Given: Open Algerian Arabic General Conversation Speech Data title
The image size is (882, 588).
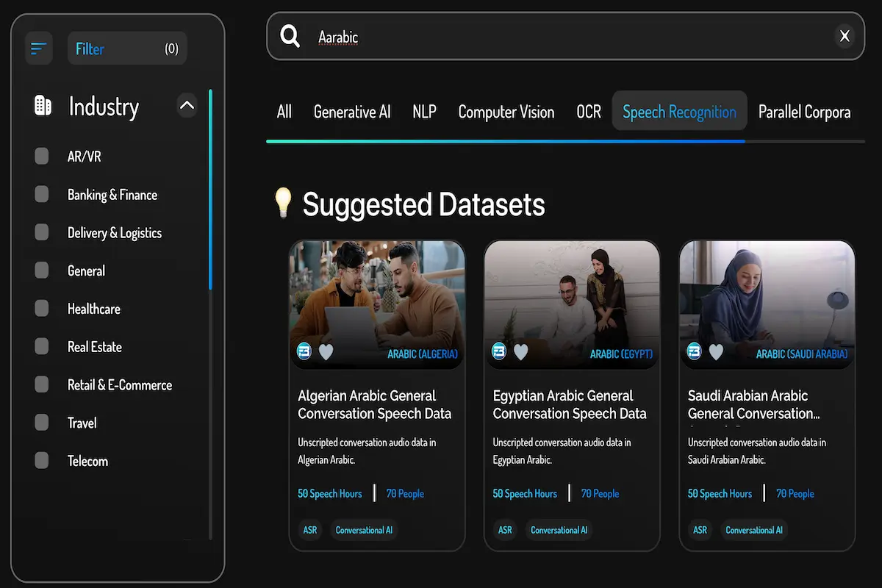Looking at the screenshot, I should (375, 404).
